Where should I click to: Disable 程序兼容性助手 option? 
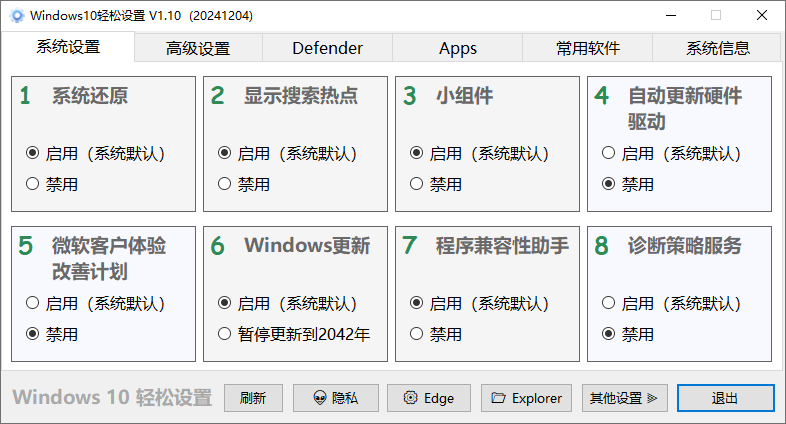click(x=417, y=334)
